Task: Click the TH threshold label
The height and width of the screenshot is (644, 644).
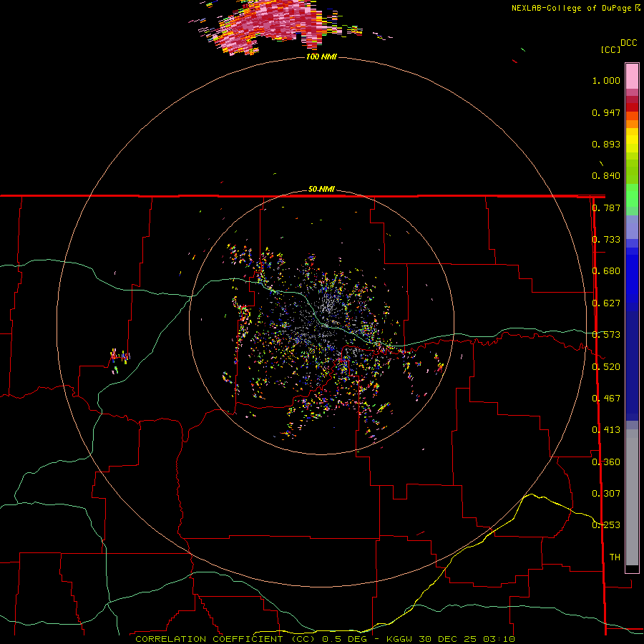Action: click(615, 557)
